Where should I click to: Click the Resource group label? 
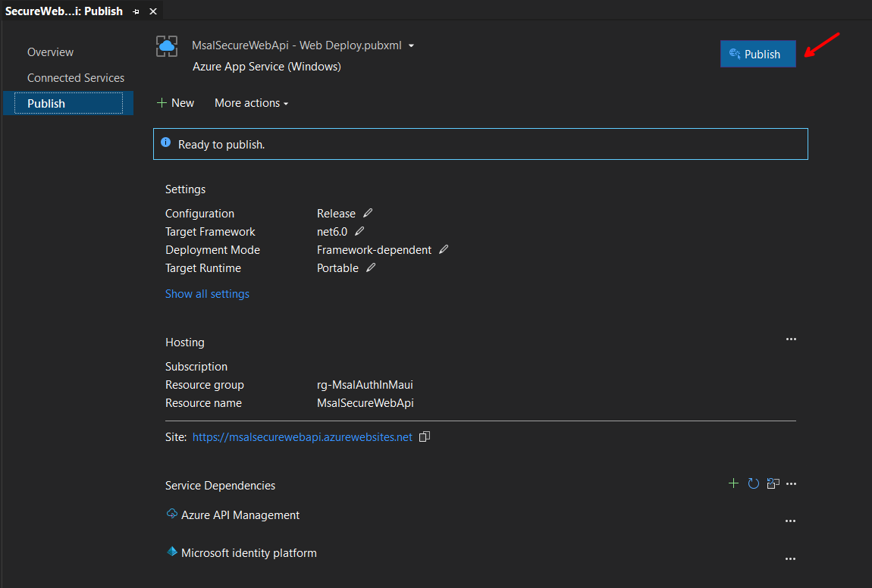tap(205, 385)
